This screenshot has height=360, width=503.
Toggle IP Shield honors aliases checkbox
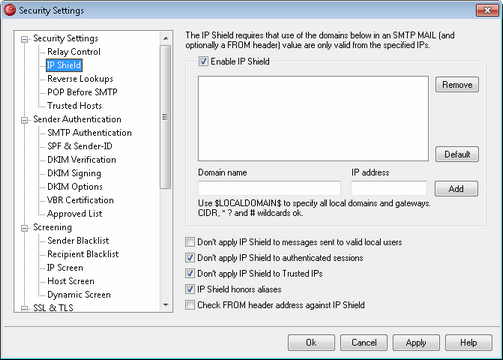[x=190, y=289]
